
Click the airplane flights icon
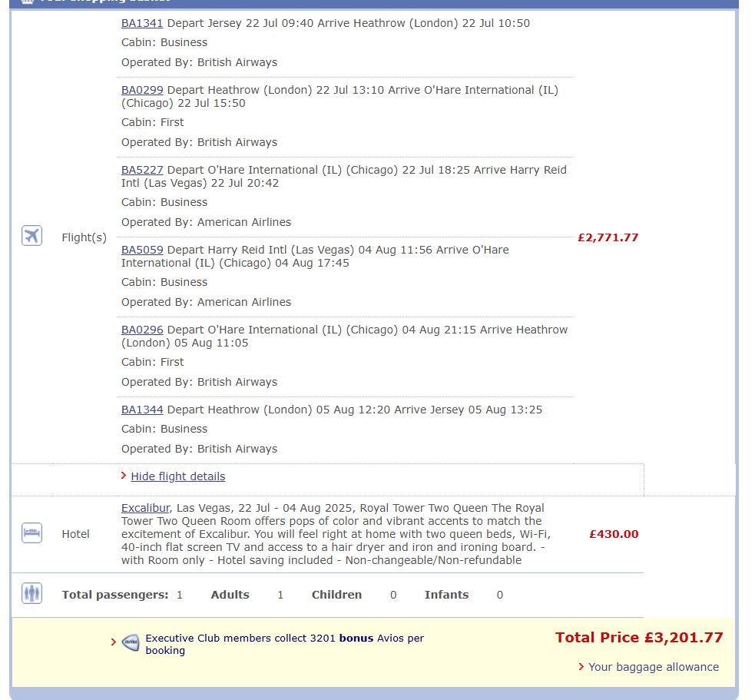click(31, 236)
